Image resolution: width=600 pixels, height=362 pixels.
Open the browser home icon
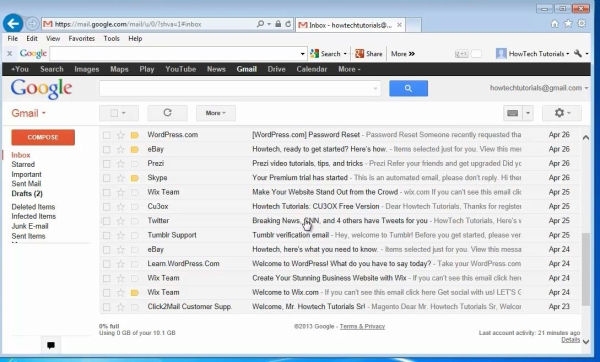coord(554,24)
